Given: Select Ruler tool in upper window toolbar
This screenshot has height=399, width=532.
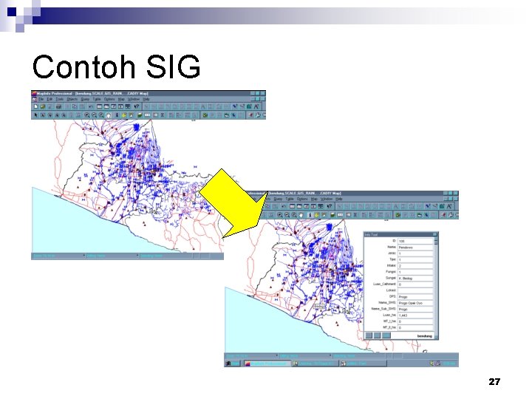Looking at the screenshot, I should coord(148,115).
